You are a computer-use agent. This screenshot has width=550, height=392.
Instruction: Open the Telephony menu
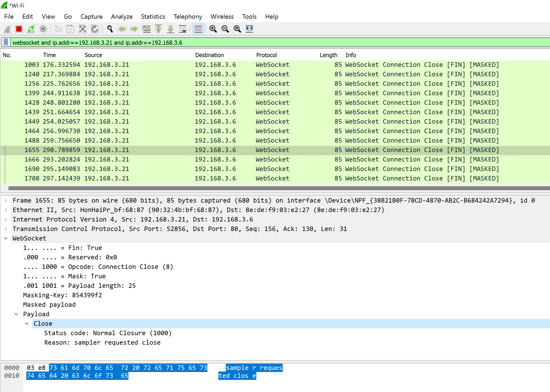(188, 16)
